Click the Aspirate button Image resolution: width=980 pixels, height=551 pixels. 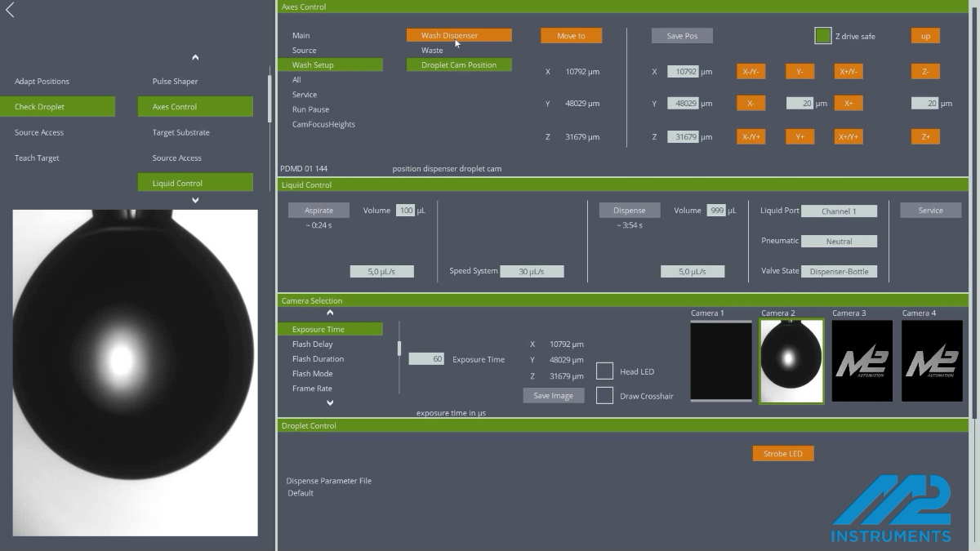(x=318, y=211)
